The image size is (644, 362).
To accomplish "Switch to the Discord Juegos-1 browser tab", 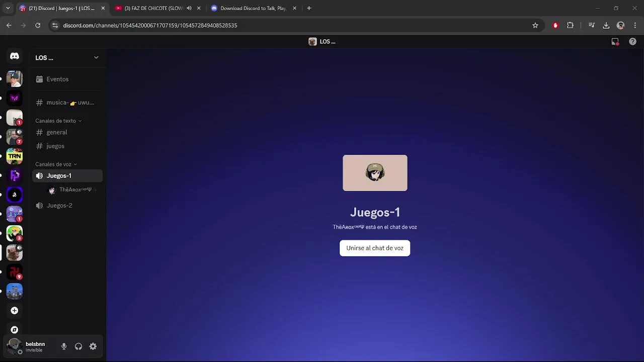I will pyautogui.click(x=62, y=8).
